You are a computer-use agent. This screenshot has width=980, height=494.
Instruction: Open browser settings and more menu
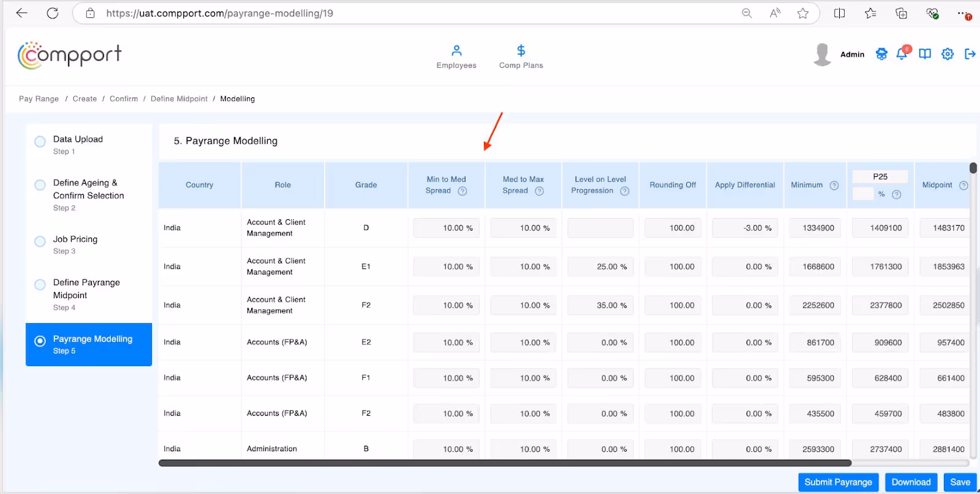point(963,13)
